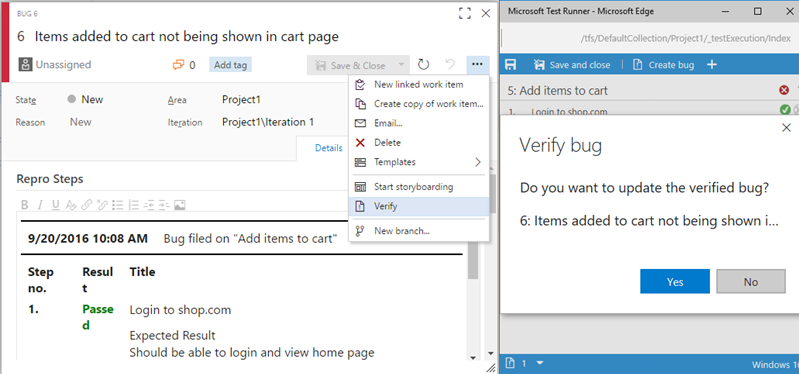Click the Add tag button

tap(230, 65)
